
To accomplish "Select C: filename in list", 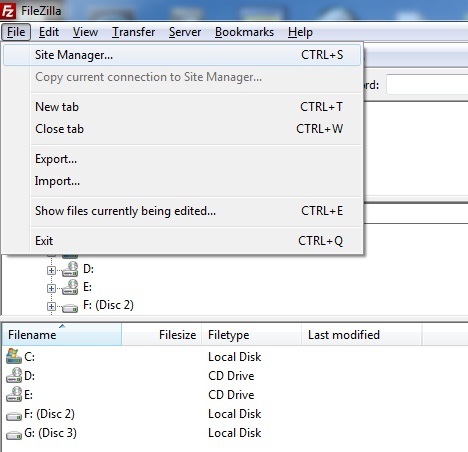I will coord(29,357).
